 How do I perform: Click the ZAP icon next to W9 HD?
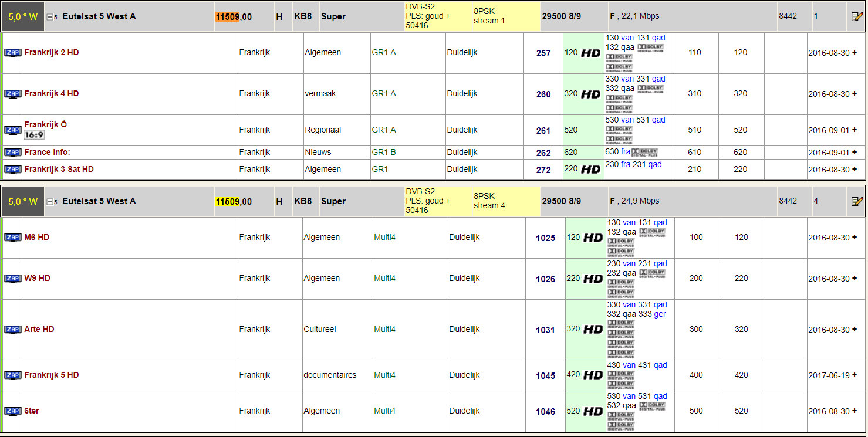pyautogui.click(x=13, y=279)
